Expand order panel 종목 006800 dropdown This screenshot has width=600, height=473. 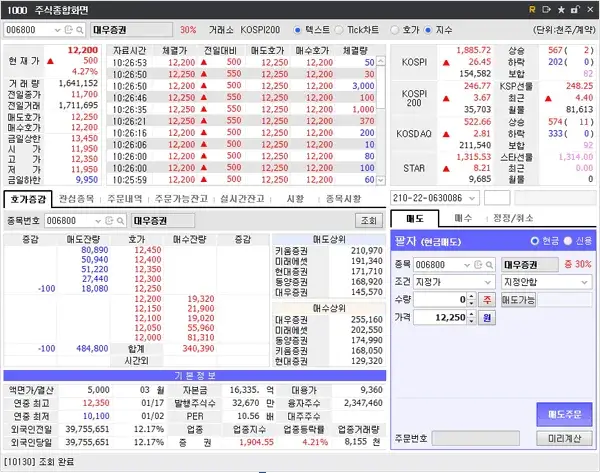[467, 265]
